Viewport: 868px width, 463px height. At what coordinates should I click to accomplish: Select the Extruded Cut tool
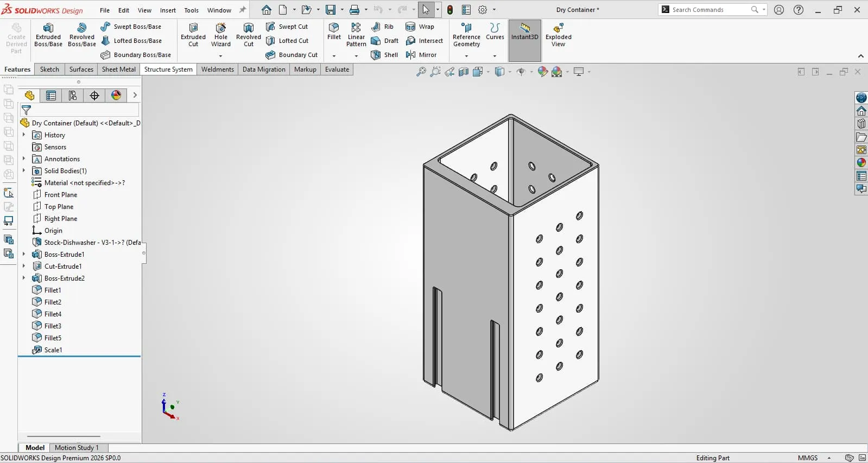193,35
